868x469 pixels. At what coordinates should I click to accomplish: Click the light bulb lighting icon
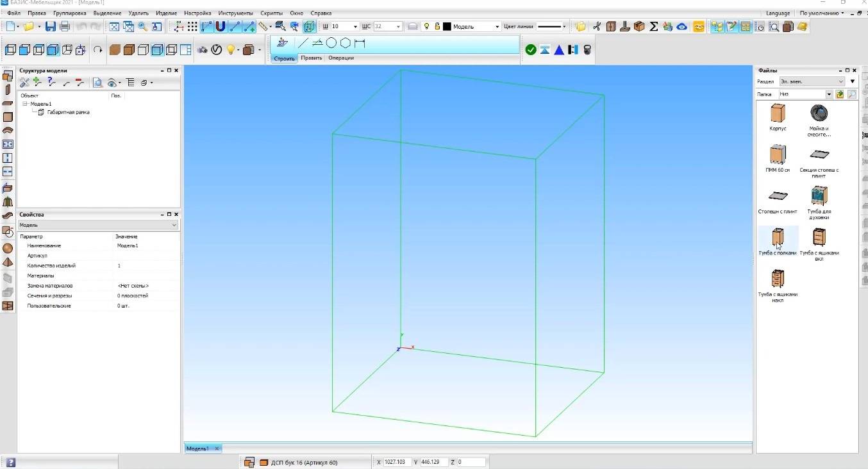point(231,49)
